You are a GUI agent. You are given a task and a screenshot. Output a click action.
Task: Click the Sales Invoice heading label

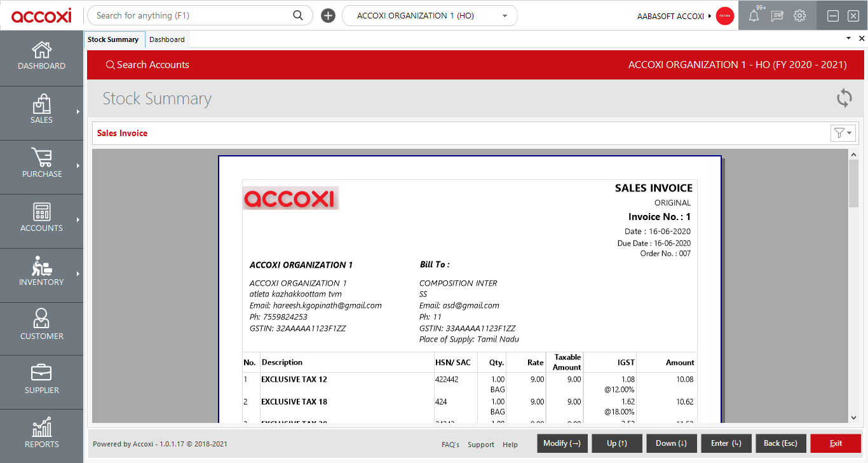pyautogui.click(x=122, y=133)
